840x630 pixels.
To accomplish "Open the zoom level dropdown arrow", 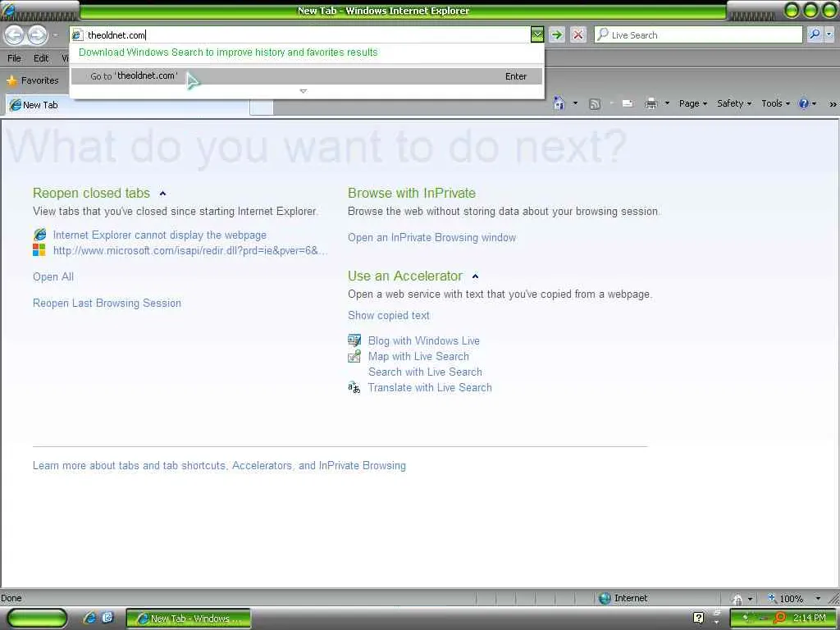I will 818,598.
